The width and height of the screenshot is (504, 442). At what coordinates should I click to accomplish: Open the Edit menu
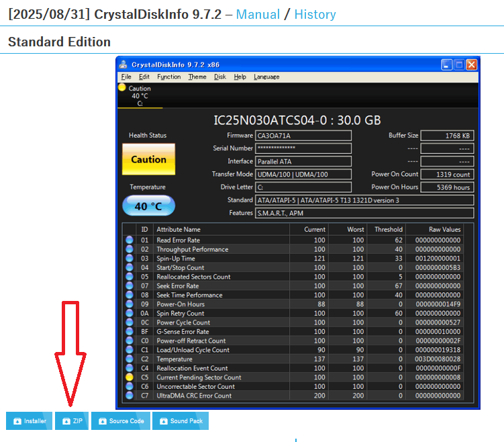[x=144, y=77]
